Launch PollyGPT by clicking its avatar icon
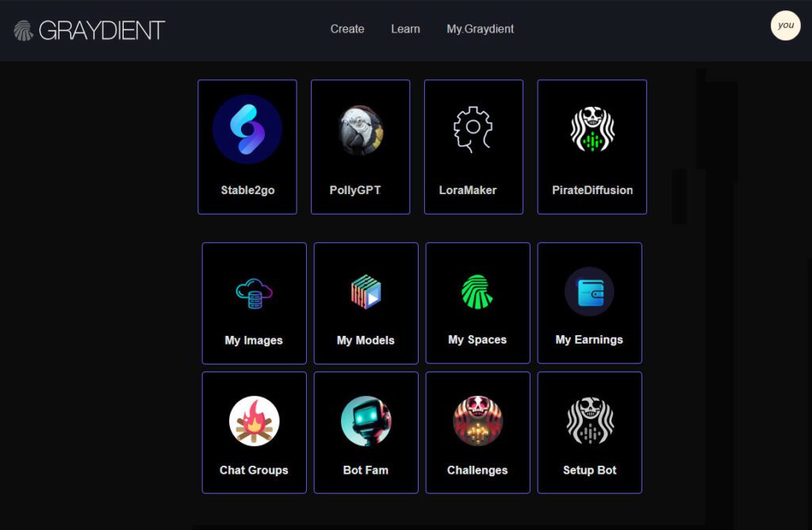812x530 pixels. pos(360,130)
